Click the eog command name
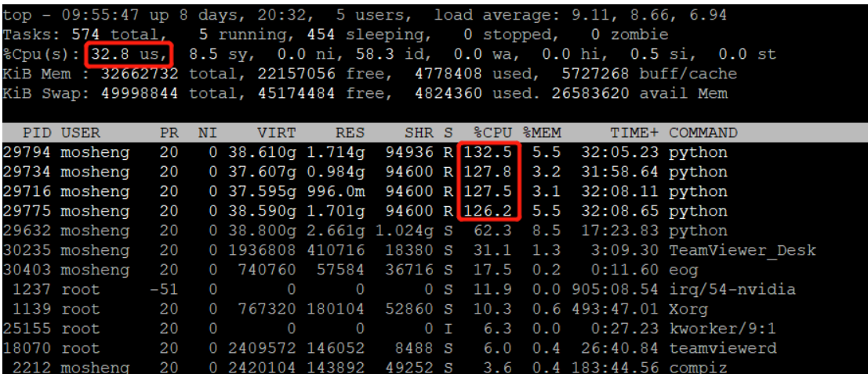The width and height of the screenshot is (868, 374). [684, 271]
